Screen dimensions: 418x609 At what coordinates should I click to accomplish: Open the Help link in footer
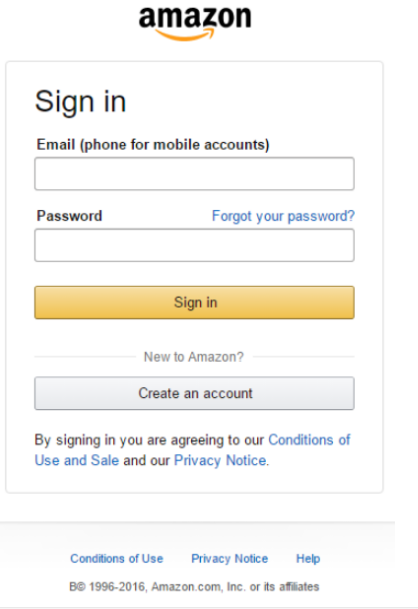point(308,559)
